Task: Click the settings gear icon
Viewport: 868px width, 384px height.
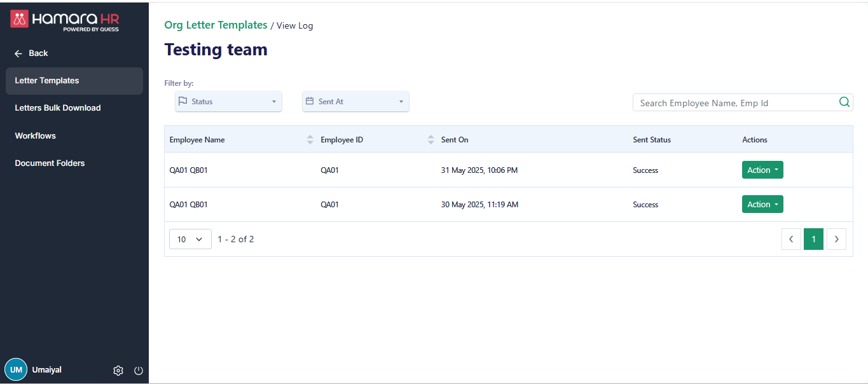Action: [118, 371]
